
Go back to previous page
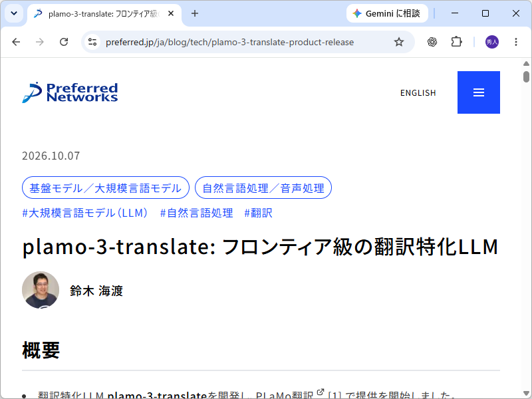[16, 42]
